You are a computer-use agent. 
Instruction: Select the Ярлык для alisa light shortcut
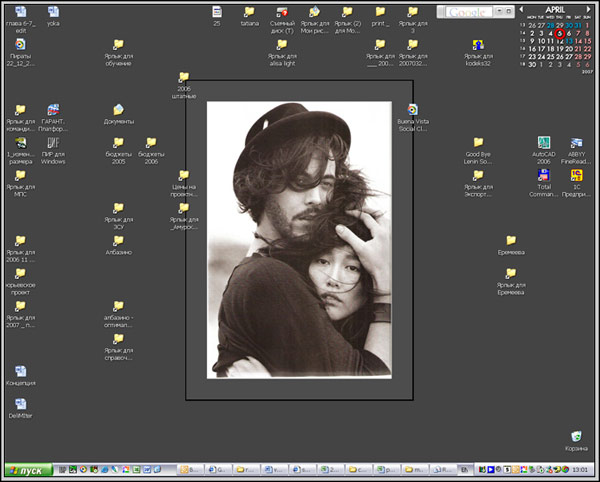pyautogui.click(x=282, y=45)
